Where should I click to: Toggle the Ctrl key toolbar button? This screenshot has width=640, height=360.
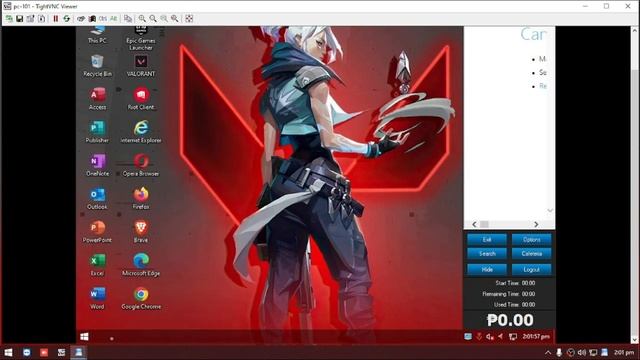pos(103,19)
